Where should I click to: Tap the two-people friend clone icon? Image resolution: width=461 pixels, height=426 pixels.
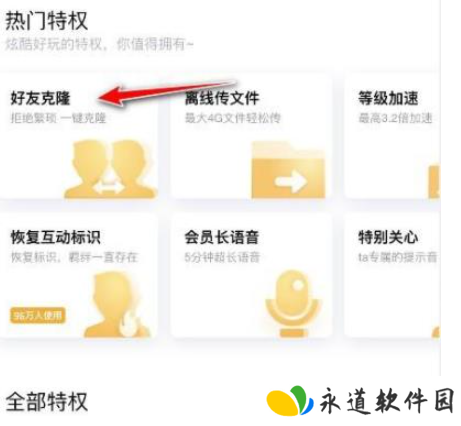[x=110, y=169]
